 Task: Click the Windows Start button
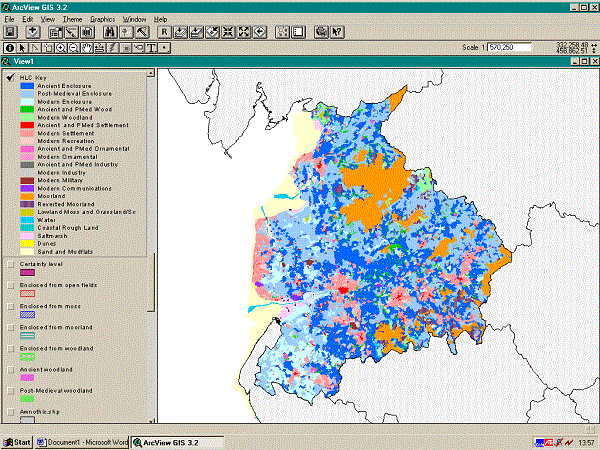pos(17,442)
